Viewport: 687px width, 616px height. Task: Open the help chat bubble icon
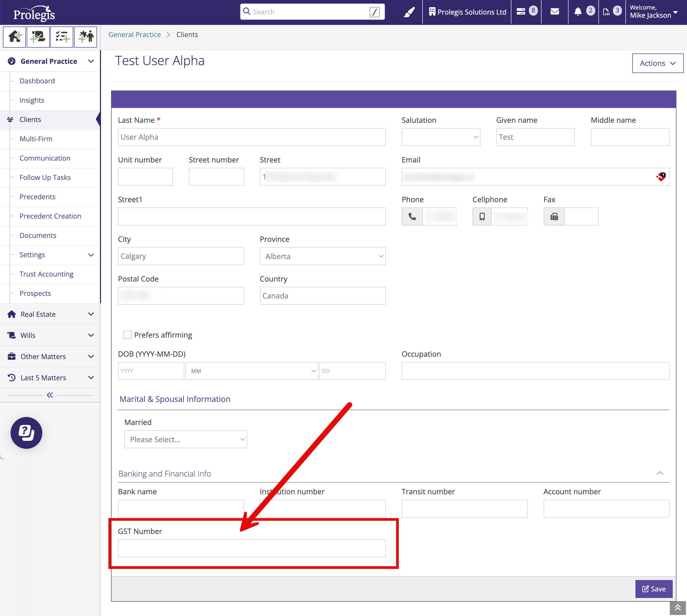pos(26,433)
